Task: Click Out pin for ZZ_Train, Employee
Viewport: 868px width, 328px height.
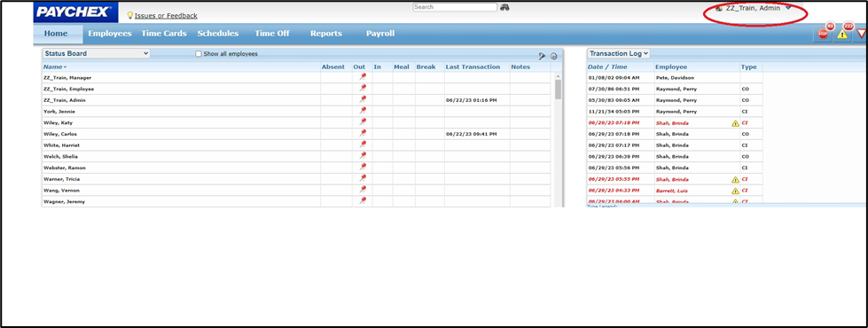Action: pyautogui.click(x=363, y=89)
